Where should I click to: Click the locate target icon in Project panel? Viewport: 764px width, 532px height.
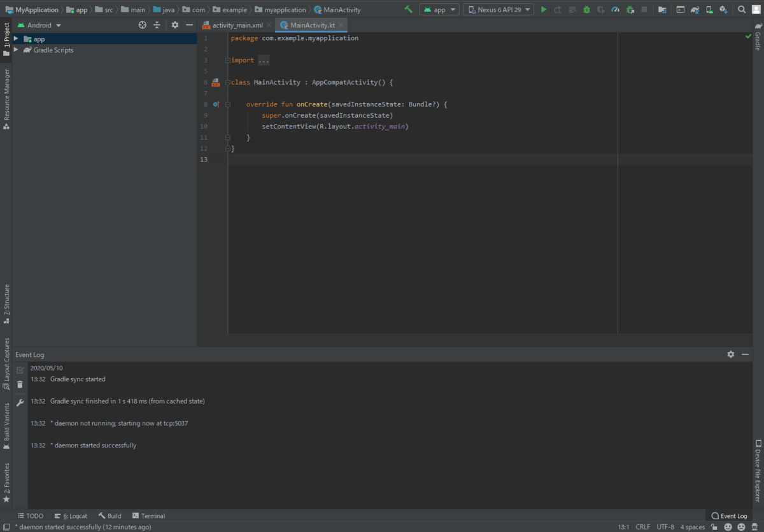(143, 25)
